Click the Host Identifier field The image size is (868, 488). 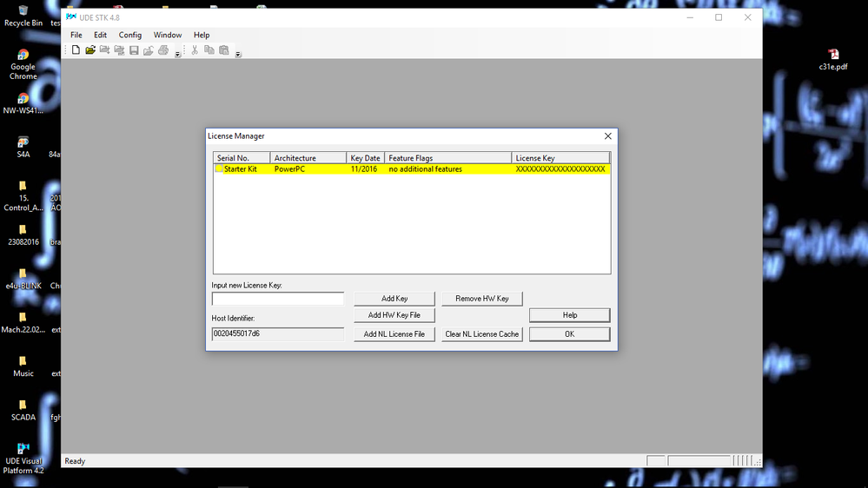click(278, 333)
